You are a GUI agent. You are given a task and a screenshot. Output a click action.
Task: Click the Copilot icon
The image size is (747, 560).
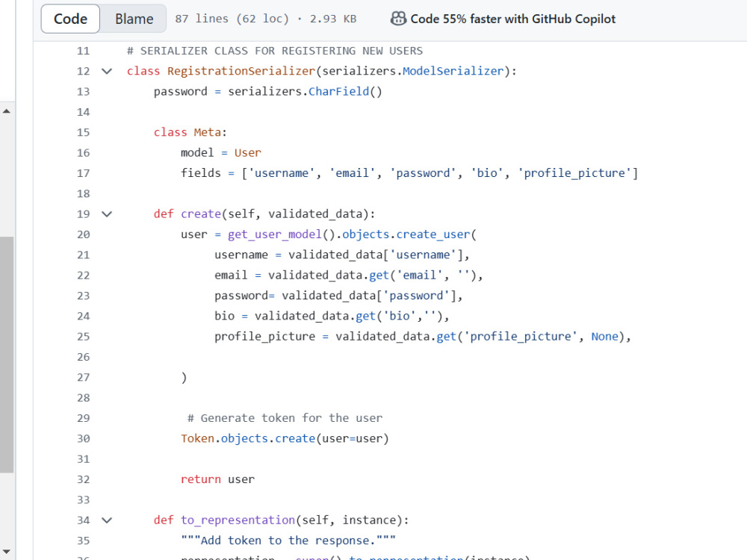398,19
